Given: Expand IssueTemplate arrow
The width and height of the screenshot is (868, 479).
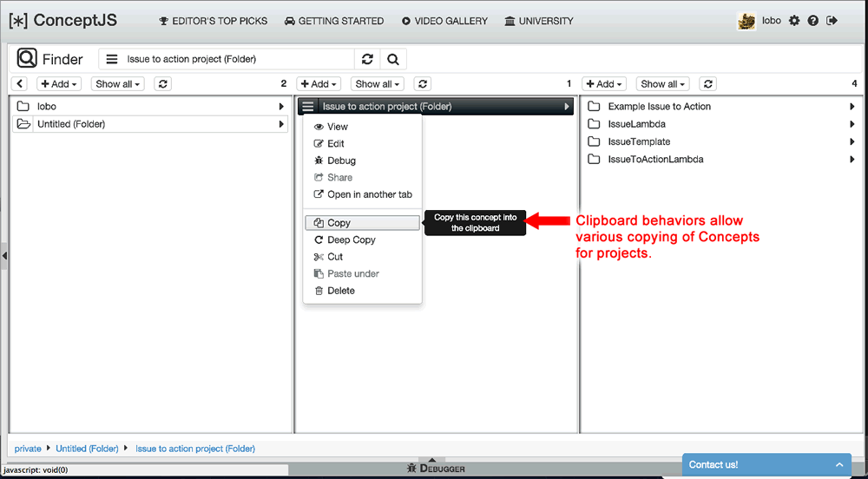Looking at the screenshot, I should point(852,142).
